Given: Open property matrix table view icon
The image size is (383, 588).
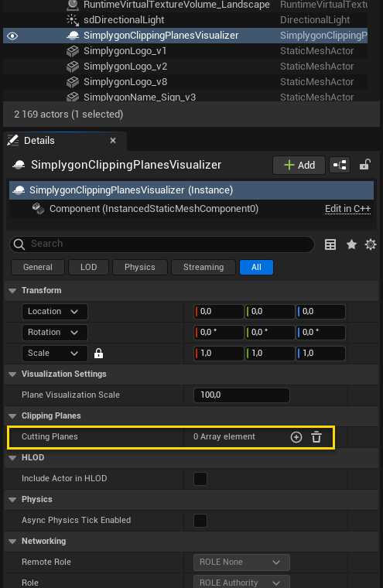Looking at the screenshot, I should 330,244.
